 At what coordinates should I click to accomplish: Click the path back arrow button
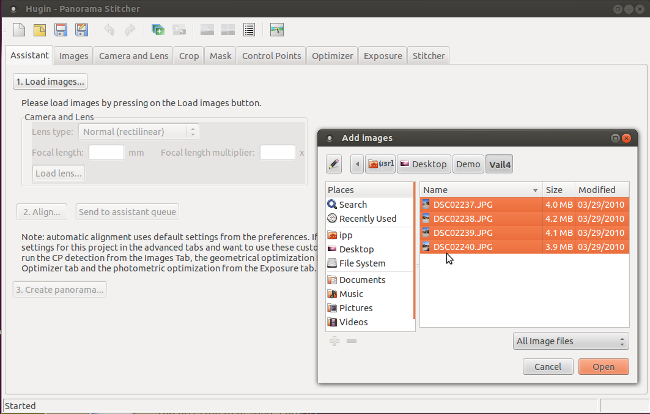356,163
